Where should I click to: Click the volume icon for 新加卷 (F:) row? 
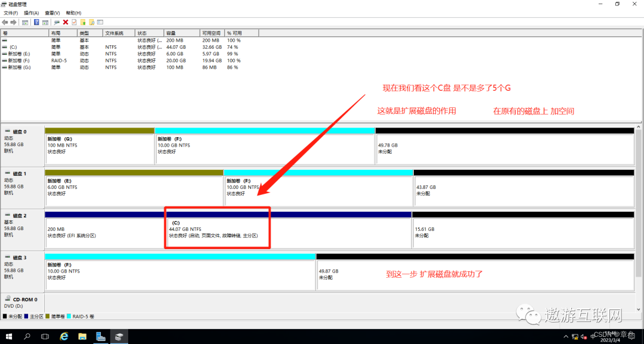point(4,60)
